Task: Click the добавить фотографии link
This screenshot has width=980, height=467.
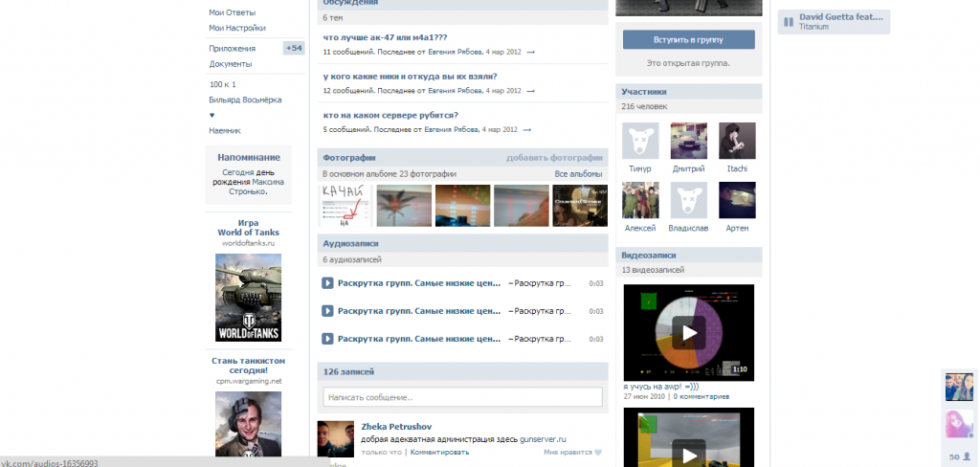Action: pyautogui.click(x=554, y=158)
